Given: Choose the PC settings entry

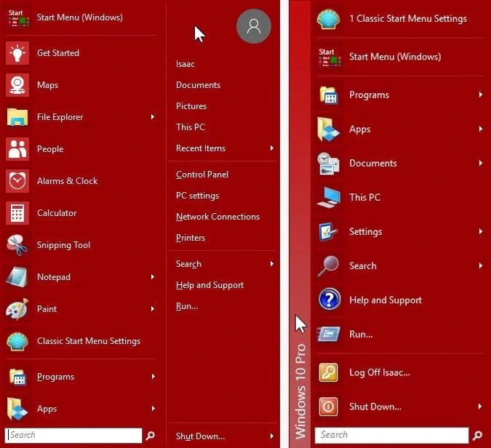Looking at the screenshot, I should pos(197,196).
